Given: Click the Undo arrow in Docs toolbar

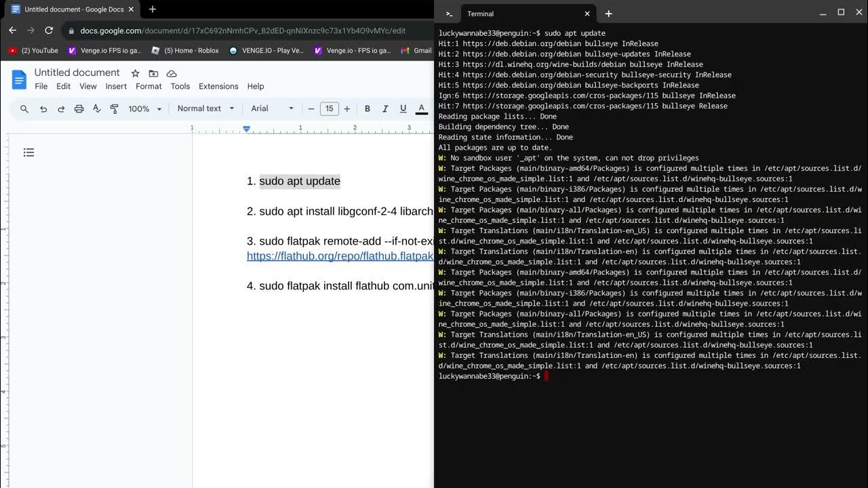Looking at the screenshot, I should [43, 108].
